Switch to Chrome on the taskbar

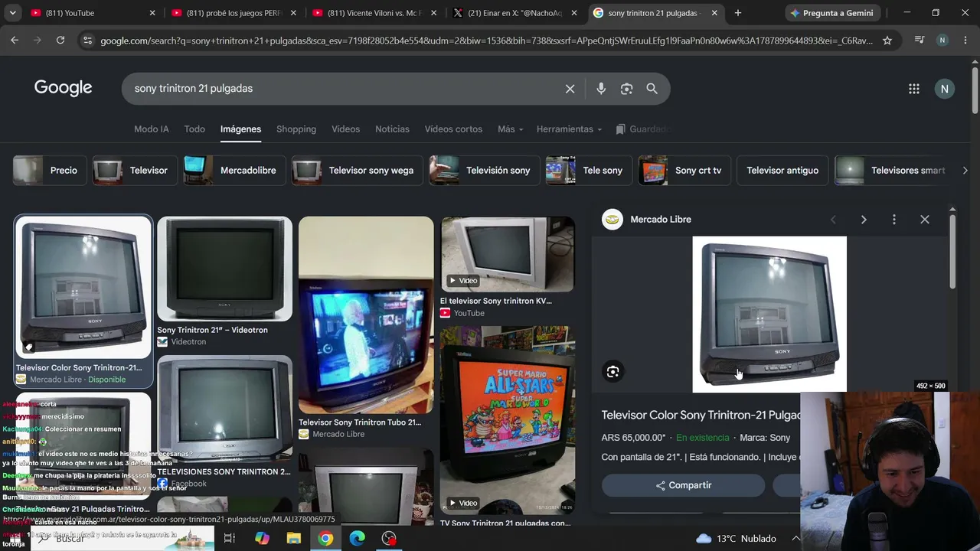(x=326, y=539)
